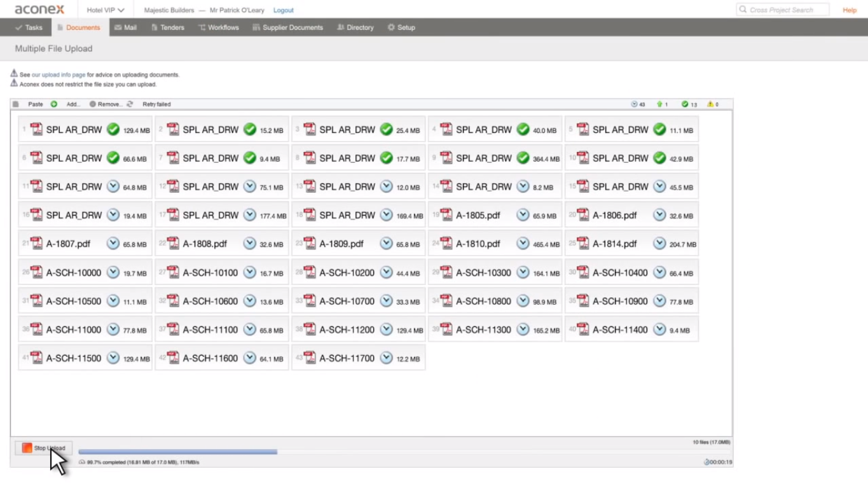Click the yellow warning failed-count icon
Viewport: 868px width, 488px height.
710,104
